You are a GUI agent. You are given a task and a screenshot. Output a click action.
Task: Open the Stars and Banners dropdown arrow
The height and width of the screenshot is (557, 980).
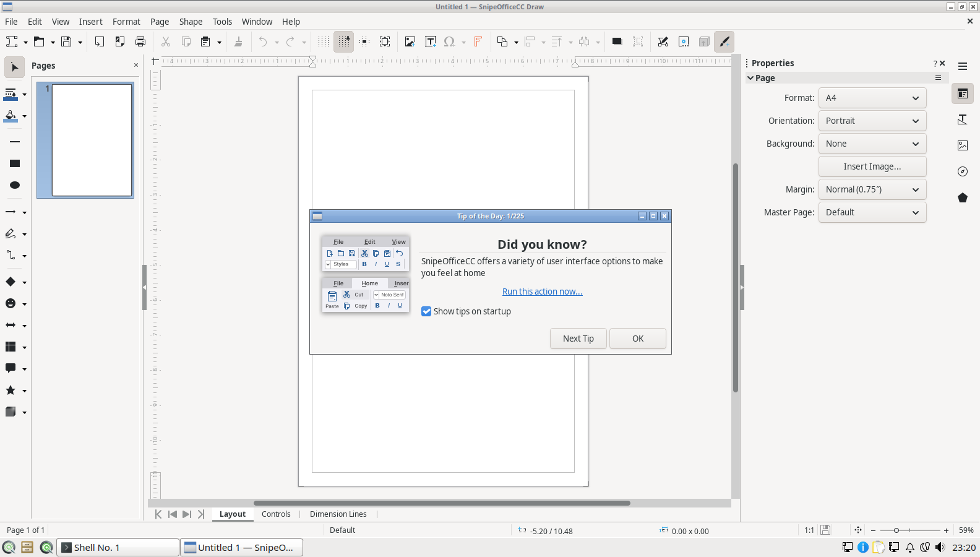(25, 391)
